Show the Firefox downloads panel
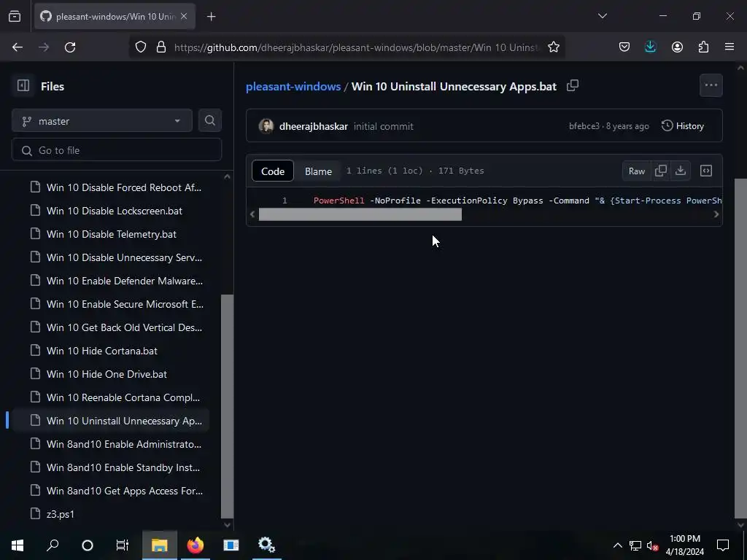This screenshot has height=560, width=747. (x=650, y=47)
